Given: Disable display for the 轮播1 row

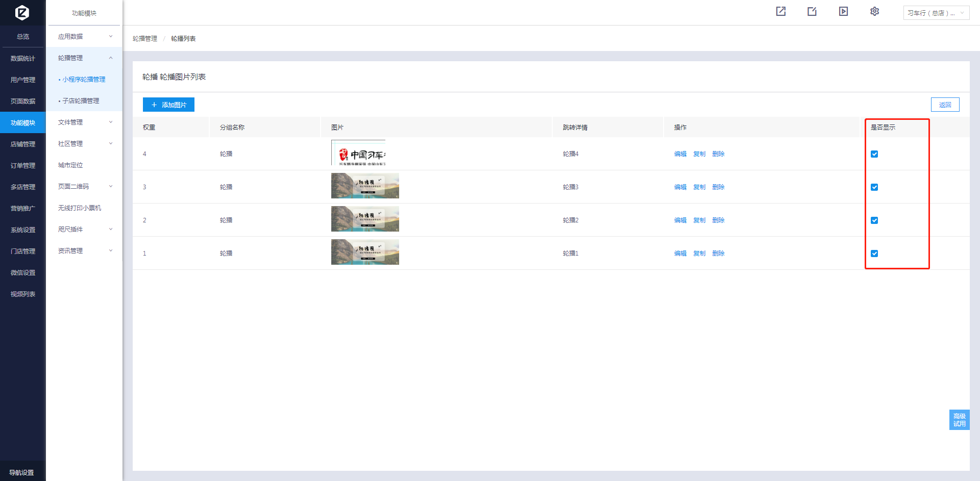Looking at the screenshot, I should (x=874, y=254).
